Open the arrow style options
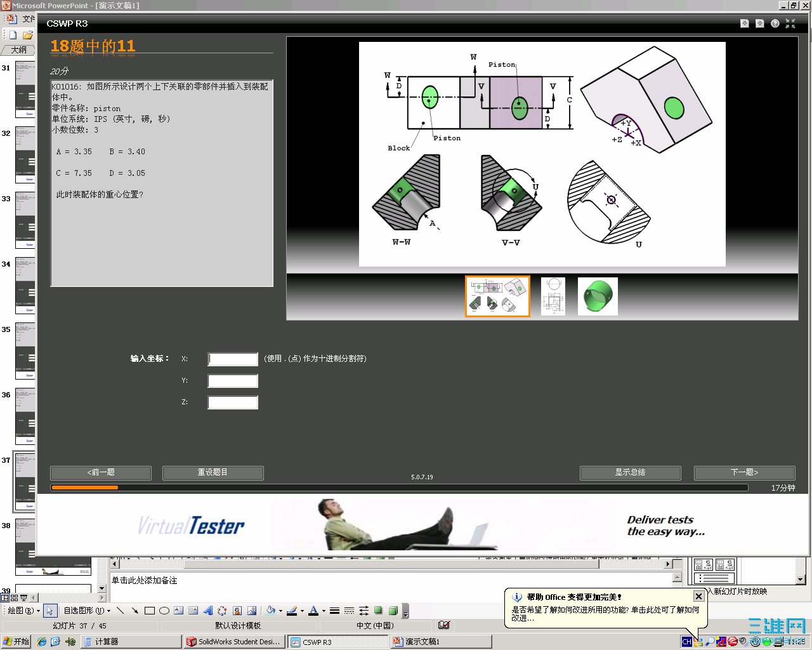The width and height of the screenshot is (812, 650). coord(363,611)
